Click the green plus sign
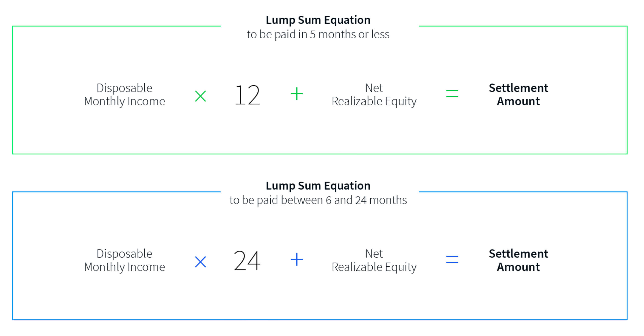Screen dimensions: 644x336 [x=297, y=94]
